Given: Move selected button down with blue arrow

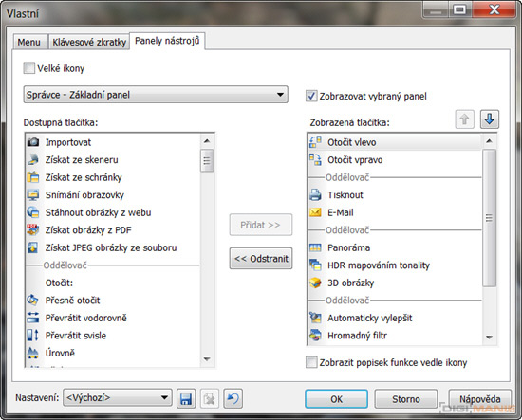Looking at the screenshot, I should pyautogui.click(x=490, y=119).
